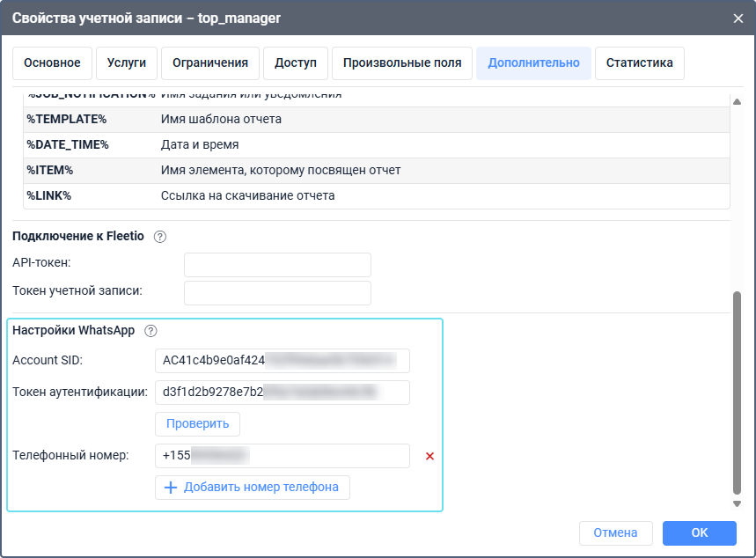Open the Услуги tab
This screenshot has height=558, width=756.
(x=127, y=63)
